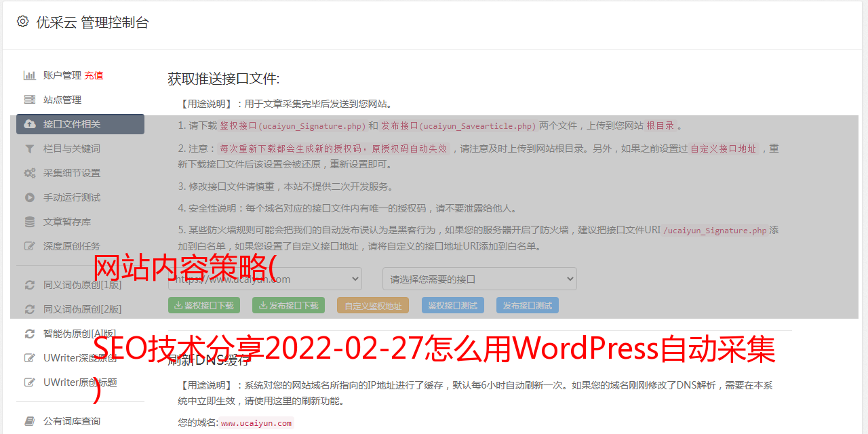Click the edit icon for 深度原创任务
Image resolution: width=868 pixels, height=434 pixels.
pyautogui.click(x=30, y=246)
